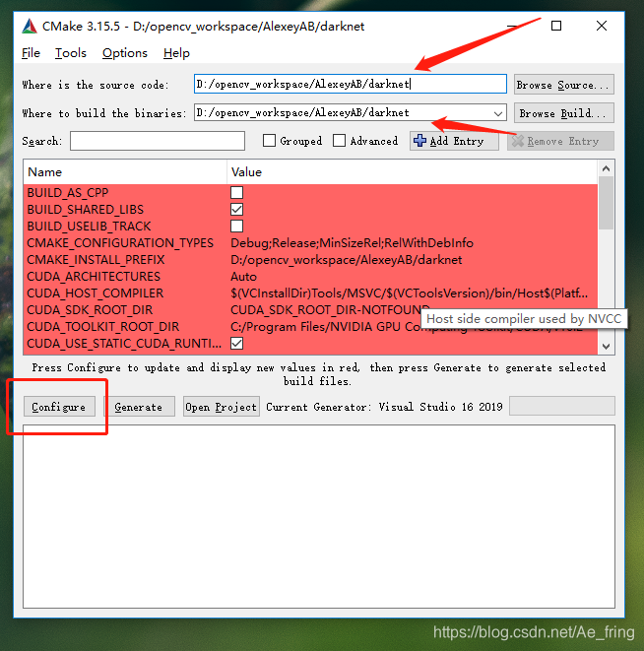Focus the source code path input field
The width and height of the screenshot is (644, 651).
[x=350, y=85]
